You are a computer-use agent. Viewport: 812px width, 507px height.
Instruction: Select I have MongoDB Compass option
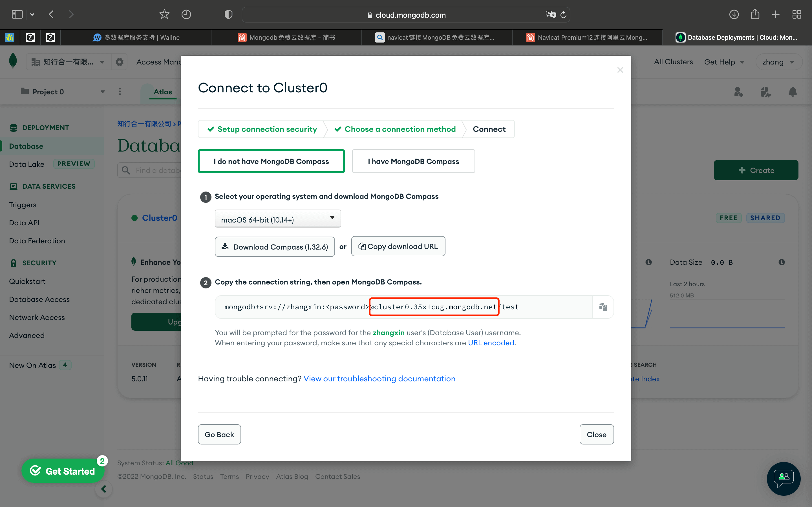(413, 161)
